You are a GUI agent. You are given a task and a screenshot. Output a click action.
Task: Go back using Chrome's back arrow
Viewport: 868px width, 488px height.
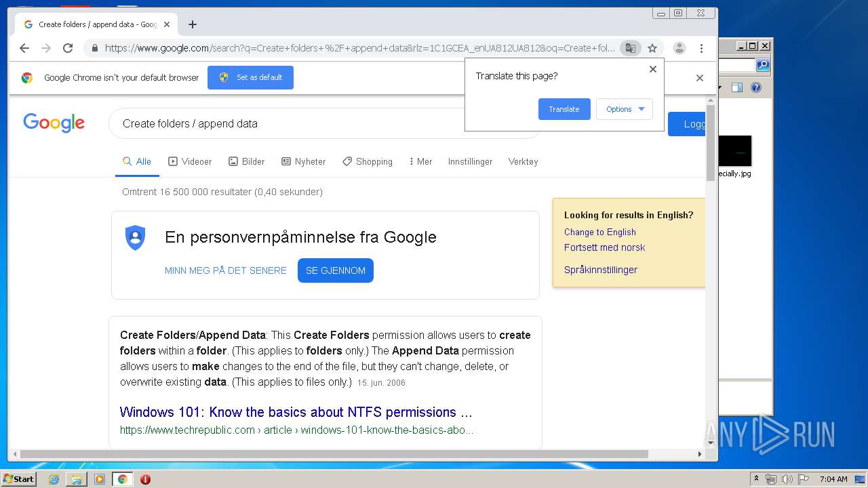[24, 48]
